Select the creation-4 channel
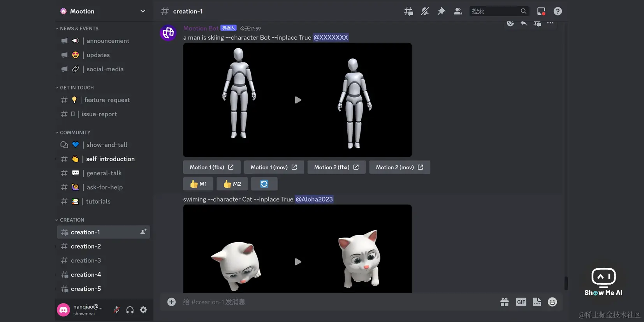This screenshot has width=644, height=322. pos(103,274)
